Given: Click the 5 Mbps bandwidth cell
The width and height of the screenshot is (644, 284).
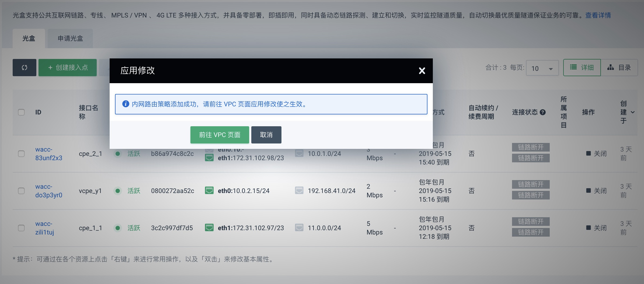Looking at the screenshot, I should 375,228.
